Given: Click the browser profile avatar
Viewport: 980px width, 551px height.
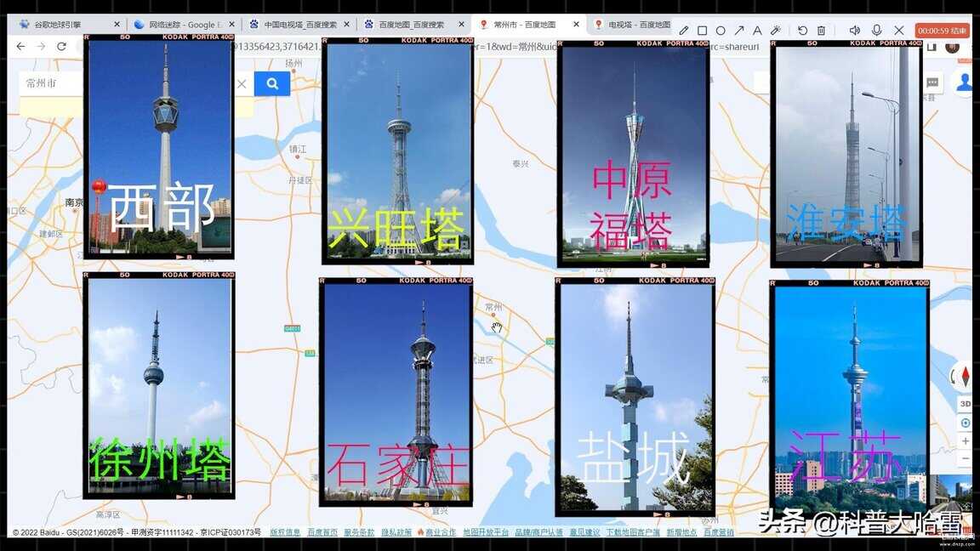Looking at the screenshot, I should coord(953,47).
